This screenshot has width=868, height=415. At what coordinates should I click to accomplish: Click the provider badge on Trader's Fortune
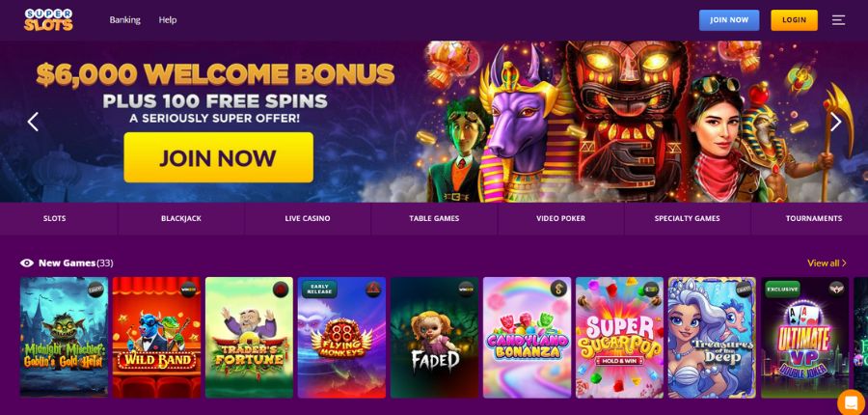281,290
